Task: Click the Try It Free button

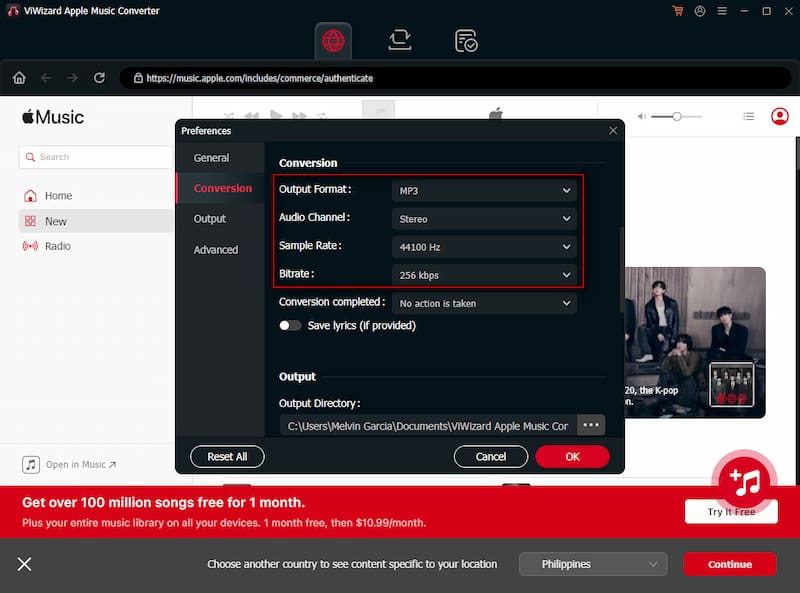Action: coord(731,511)
